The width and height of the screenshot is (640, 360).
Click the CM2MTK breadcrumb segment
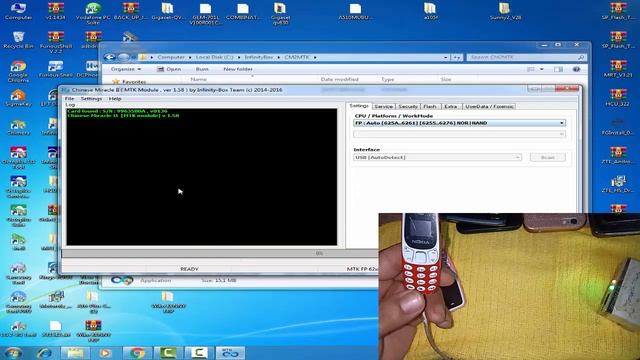[x=297, y=57]
